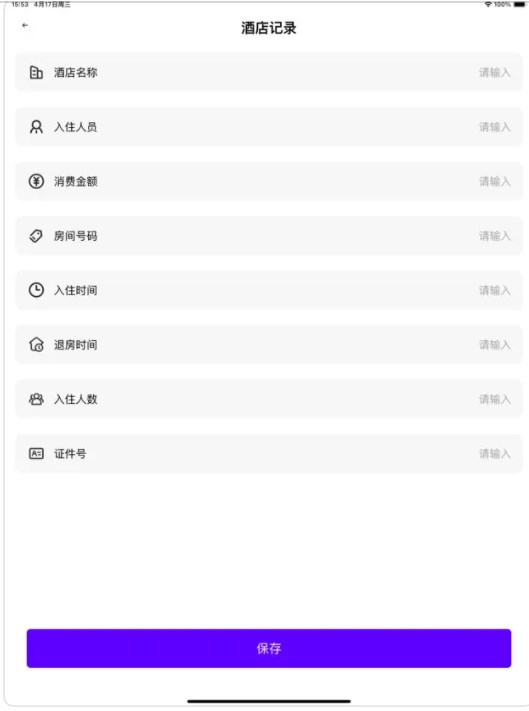The image size is (529, 711).
Task: Focus the 房间号码 input placeholder
Action: [x=495, y=236]
